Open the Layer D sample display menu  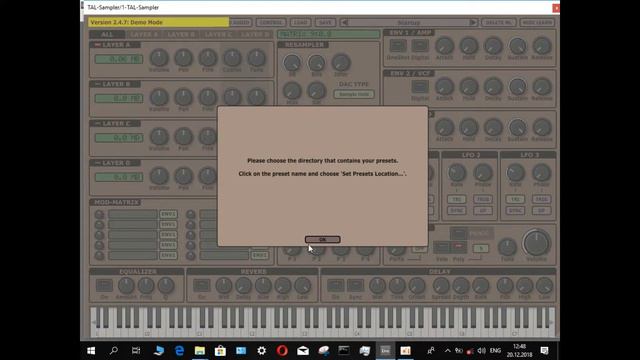point(119,177)
